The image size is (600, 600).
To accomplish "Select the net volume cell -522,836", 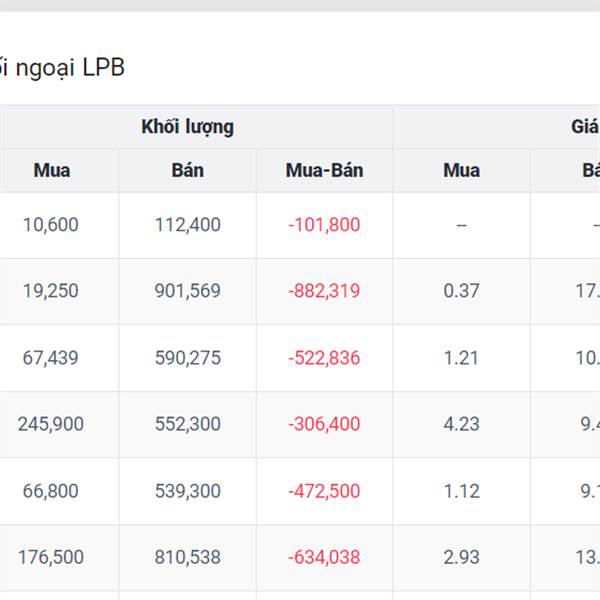I will click(324, 358).
